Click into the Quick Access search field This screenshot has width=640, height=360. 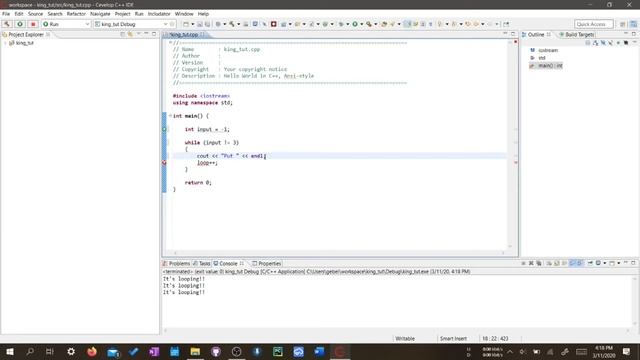[593, 24]
